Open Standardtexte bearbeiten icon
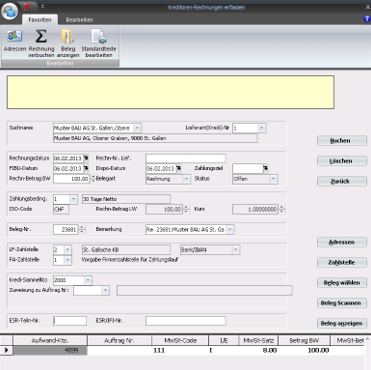Image resolution: width=371 pixels, height=370 pixels. [x=99, y=43]
